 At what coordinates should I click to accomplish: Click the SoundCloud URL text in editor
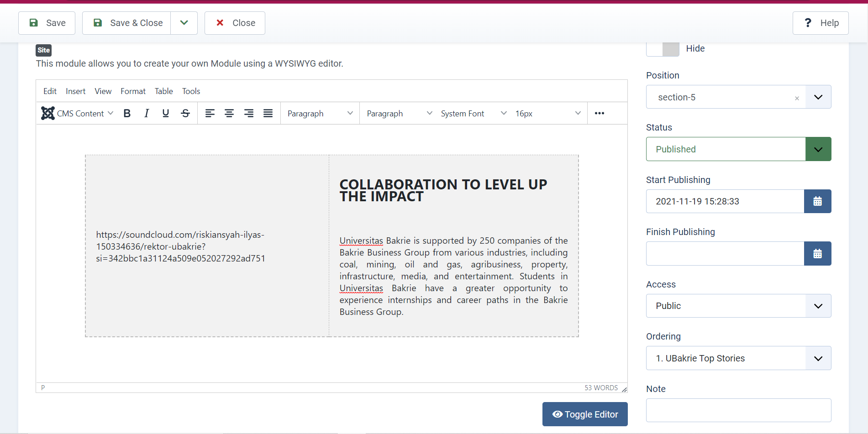coord(181,246)
